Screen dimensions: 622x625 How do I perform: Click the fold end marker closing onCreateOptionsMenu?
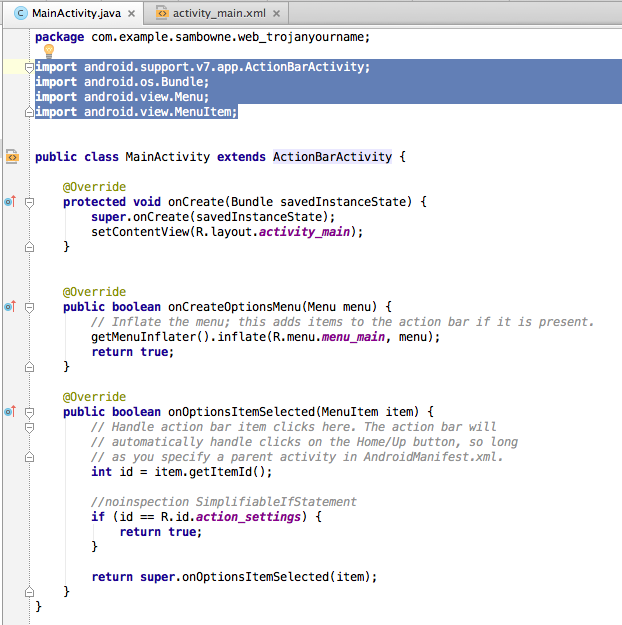point(29,367)
